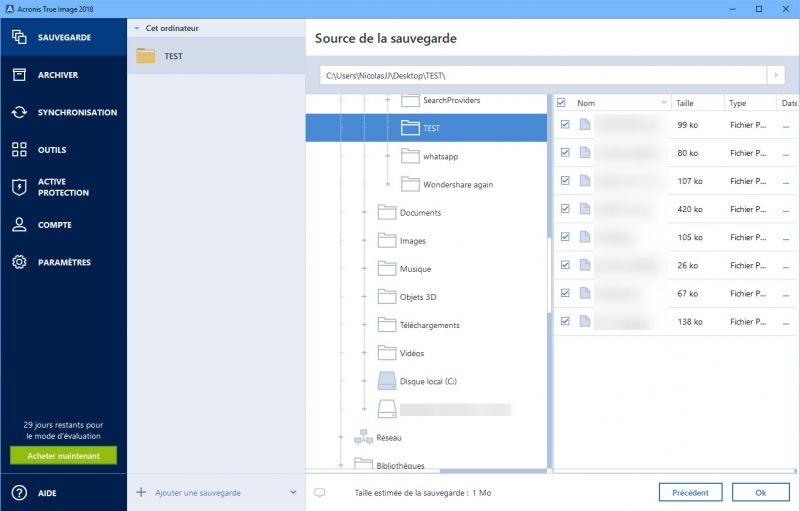This screenshot has height=511, width=800.
Task: Click the file icon in the 99 ko row
Action: pyautogui.click(x=585, y=124)
